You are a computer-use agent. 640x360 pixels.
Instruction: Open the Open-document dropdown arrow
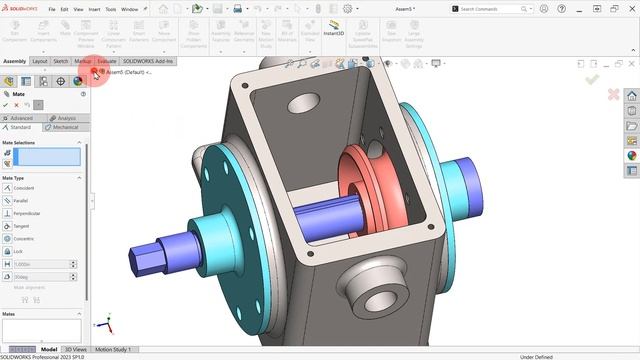(x=207, y=9)
